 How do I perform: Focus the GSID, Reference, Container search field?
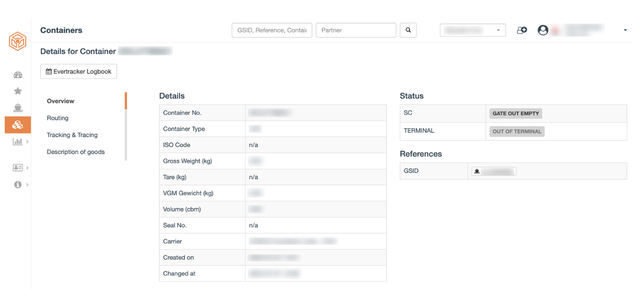coord(272,30)
